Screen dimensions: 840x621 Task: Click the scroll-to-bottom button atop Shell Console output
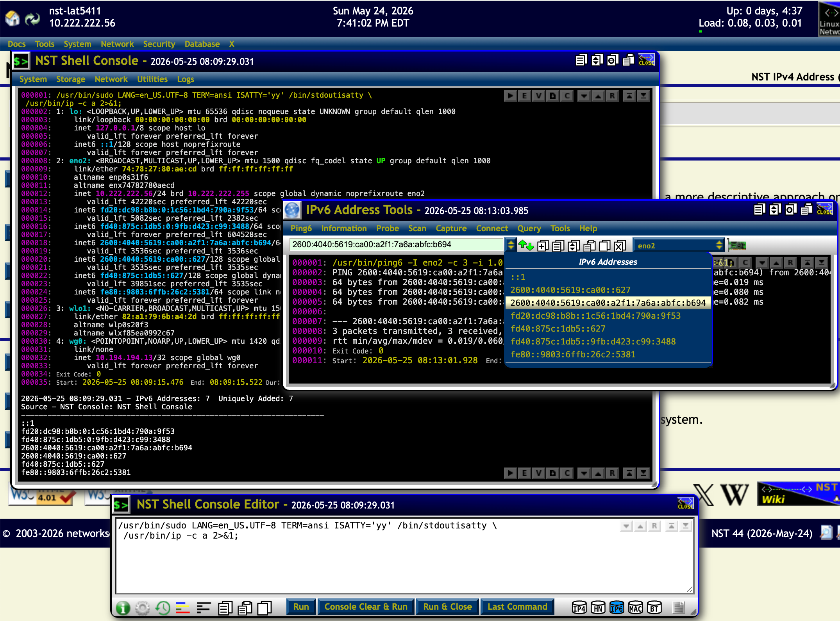coord(643,96)
